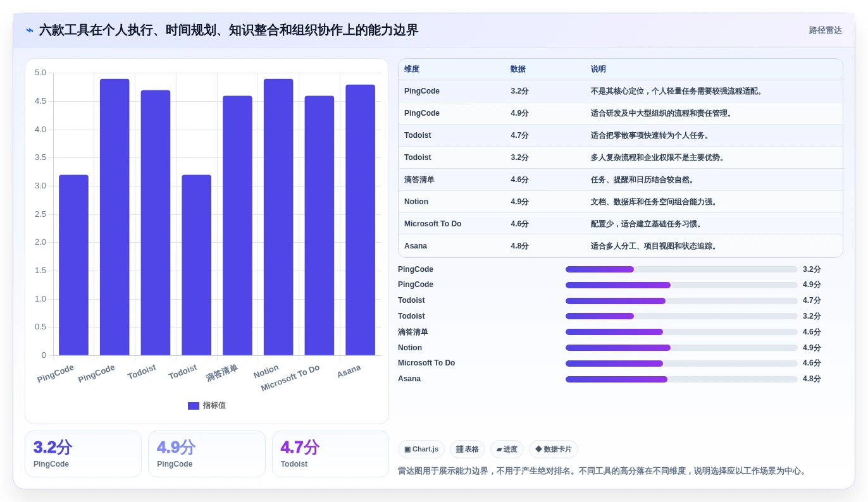Click the table cell 任务、提醒和日历结合较自然

(643, 180)
